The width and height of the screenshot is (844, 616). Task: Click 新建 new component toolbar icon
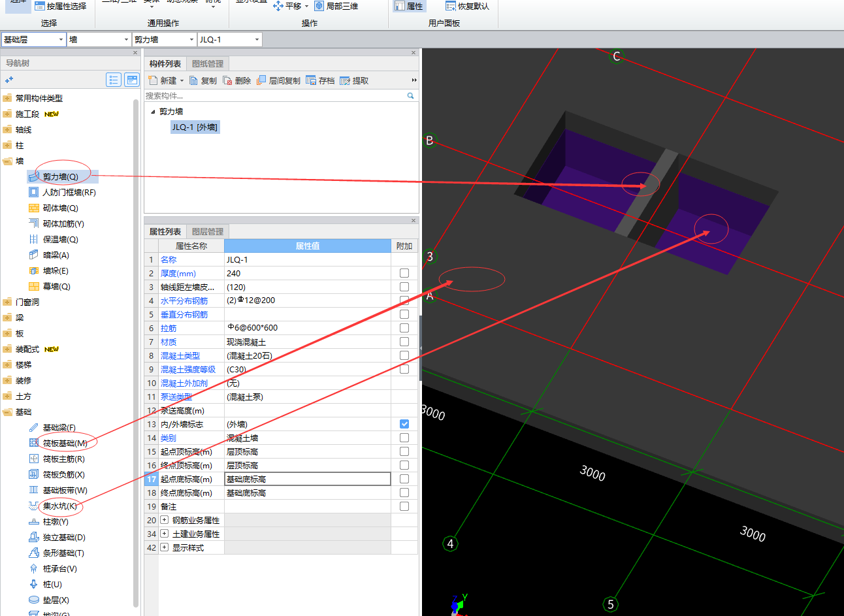click(x=153, y=80)
